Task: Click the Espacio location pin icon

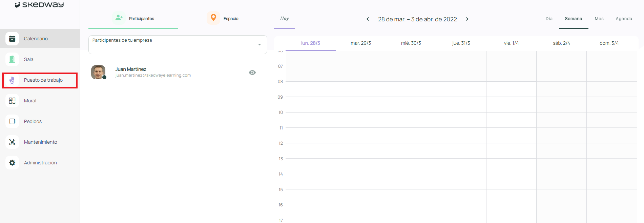Action: 213,18
